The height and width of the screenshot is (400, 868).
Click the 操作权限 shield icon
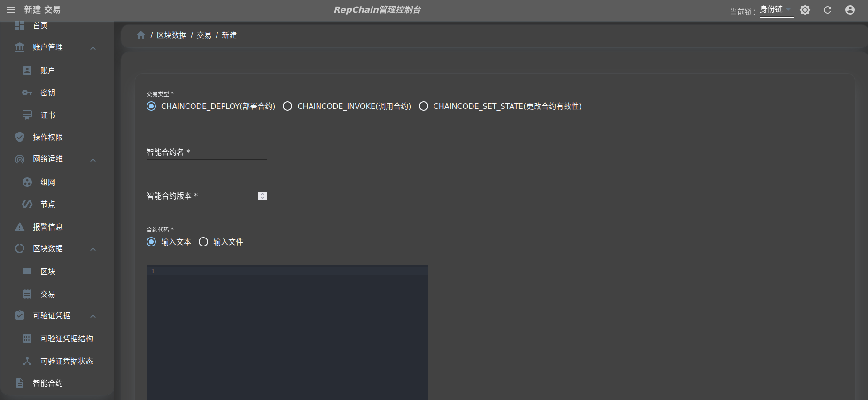click(20, 137)
